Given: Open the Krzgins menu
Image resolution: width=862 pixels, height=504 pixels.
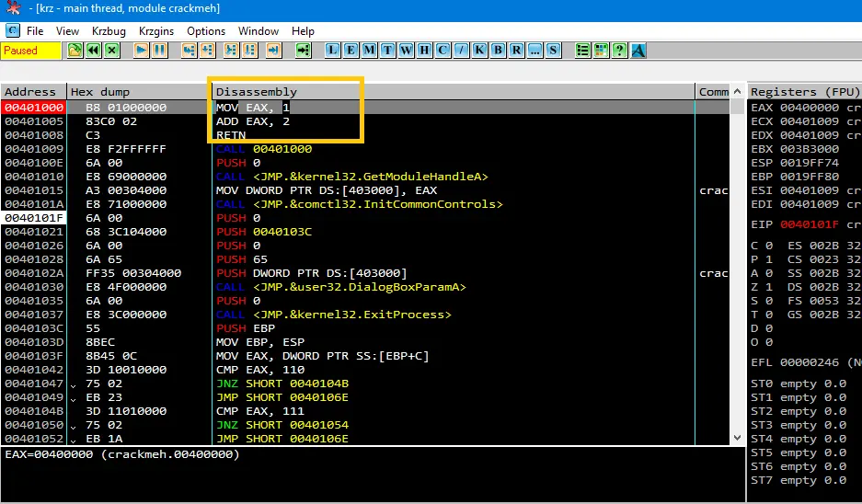Looking at the screenshot, I should pos(156,30).
